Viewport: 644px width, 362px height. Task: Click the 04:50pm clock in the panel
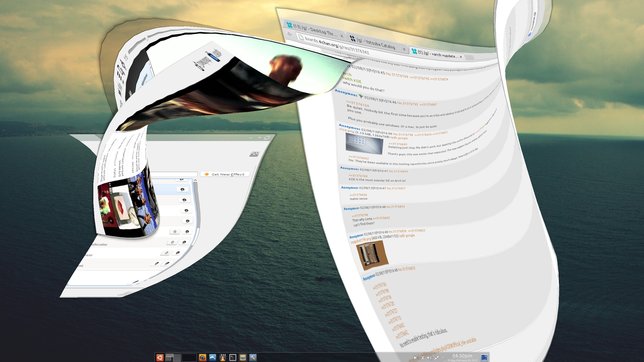click(x=462, y=356)
